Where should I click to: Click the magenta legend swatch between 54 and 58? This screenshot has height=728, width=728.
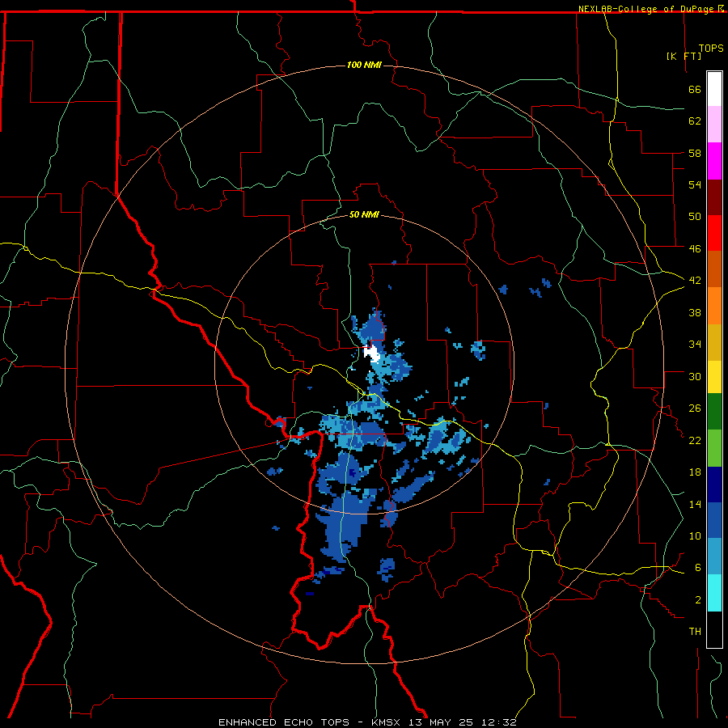(714, 161)
